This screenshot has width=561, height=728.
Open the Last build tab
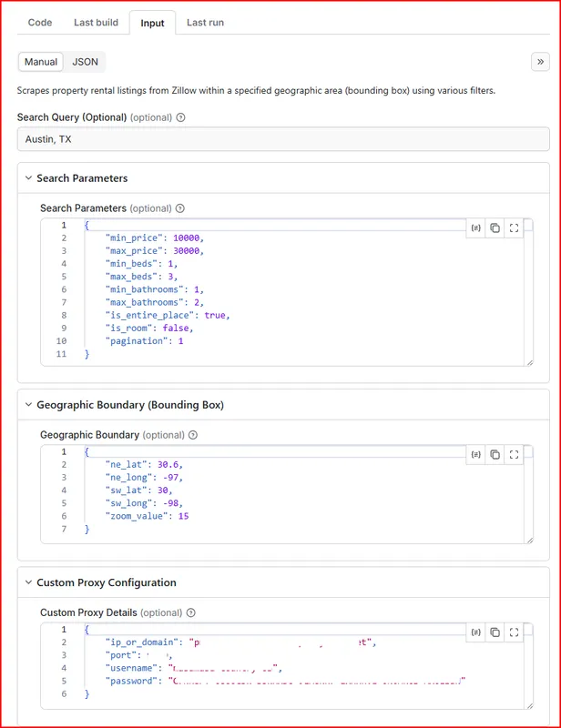[96, 22]
